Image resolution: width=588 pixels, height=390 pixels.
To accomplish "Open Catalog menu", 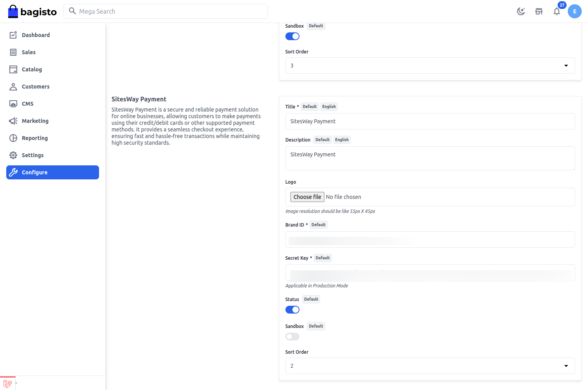I will pyautogui.click(x=53, y=69).
